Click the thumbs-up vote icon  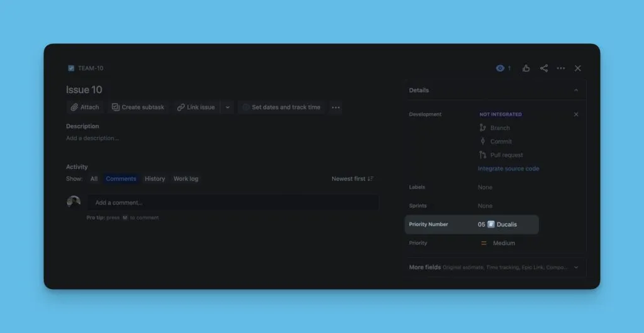pos(526,68)
